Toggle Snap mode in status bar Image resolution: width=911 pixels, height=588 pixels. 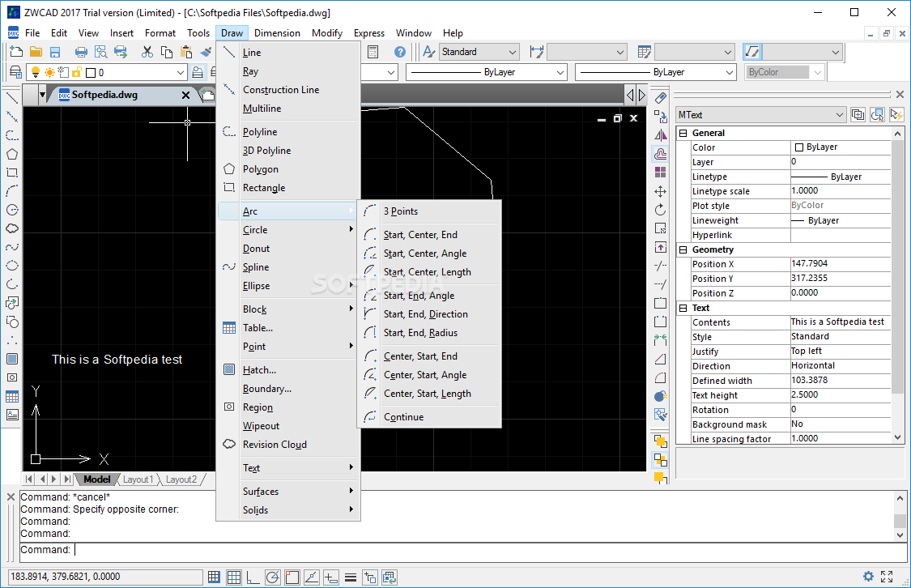(214, 577)
